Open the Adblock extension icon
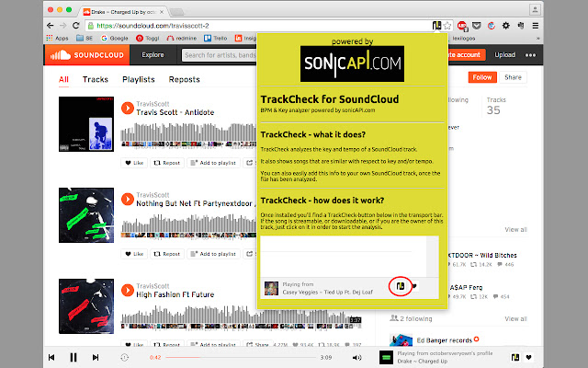This screenshot has height=368, width=588. tap(462, 26)
